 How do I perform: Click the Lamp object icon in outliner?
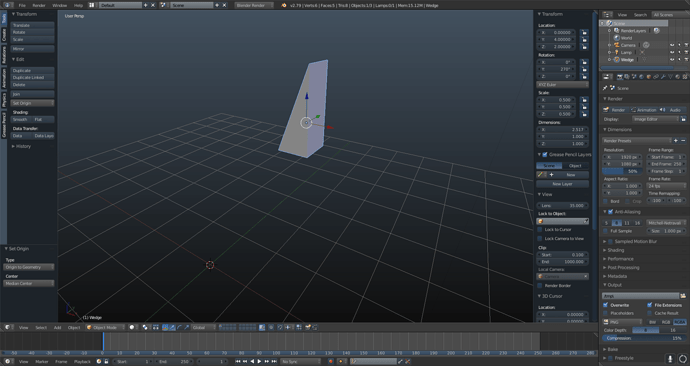coord(617,52)
